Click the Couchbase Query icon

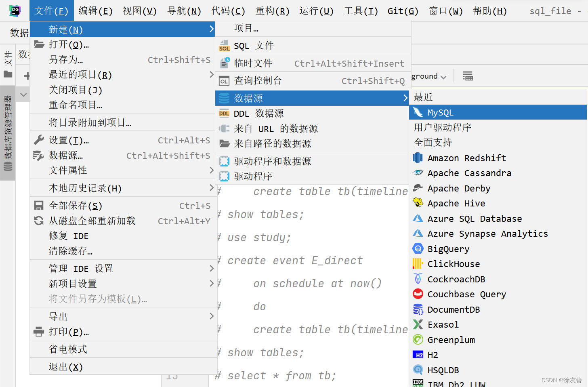[x=418, y=294]
